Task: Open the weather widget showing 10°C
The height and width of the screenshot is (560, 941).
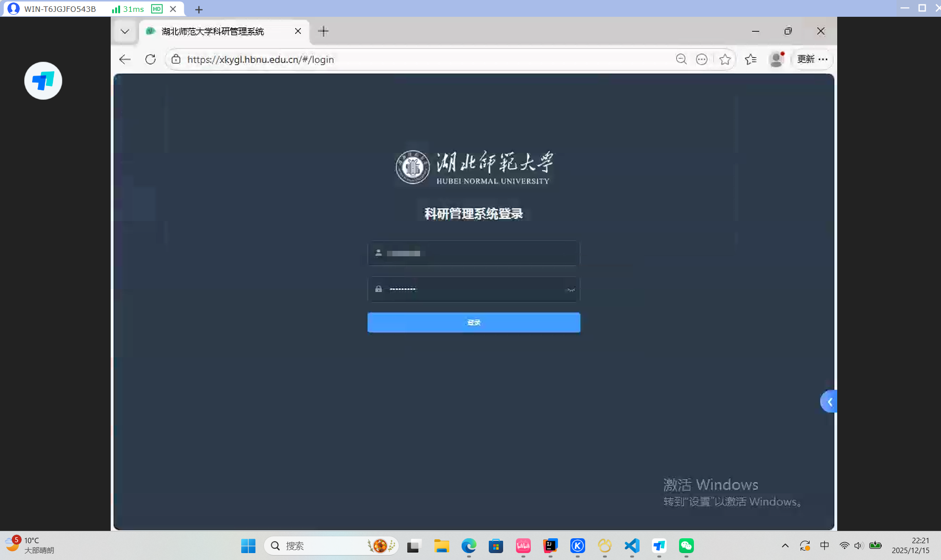Action: coord(30,545)
